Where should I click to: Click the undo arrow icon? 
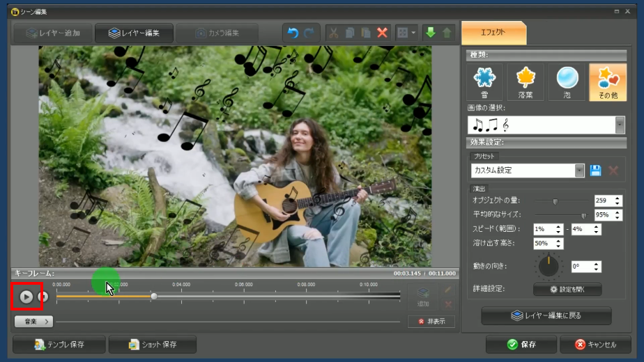tap(293, 33)
